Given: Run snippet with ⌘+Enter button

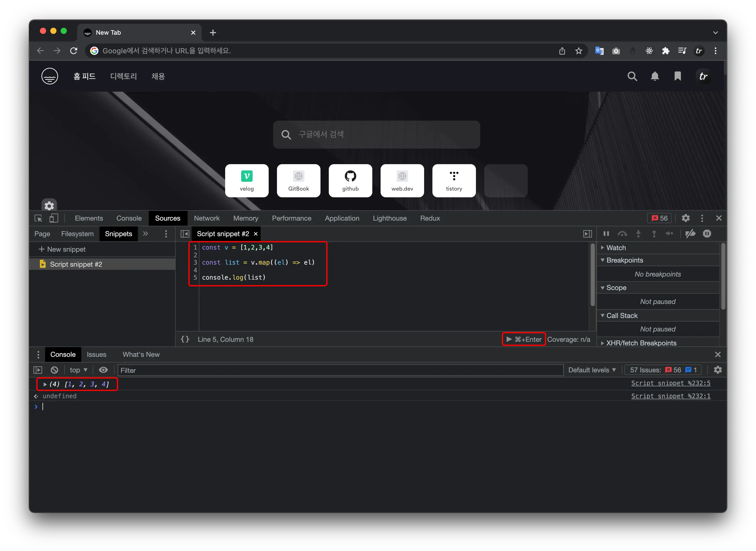Looking at the screenshot, I should pyautogui.click(x=524, y=339).
